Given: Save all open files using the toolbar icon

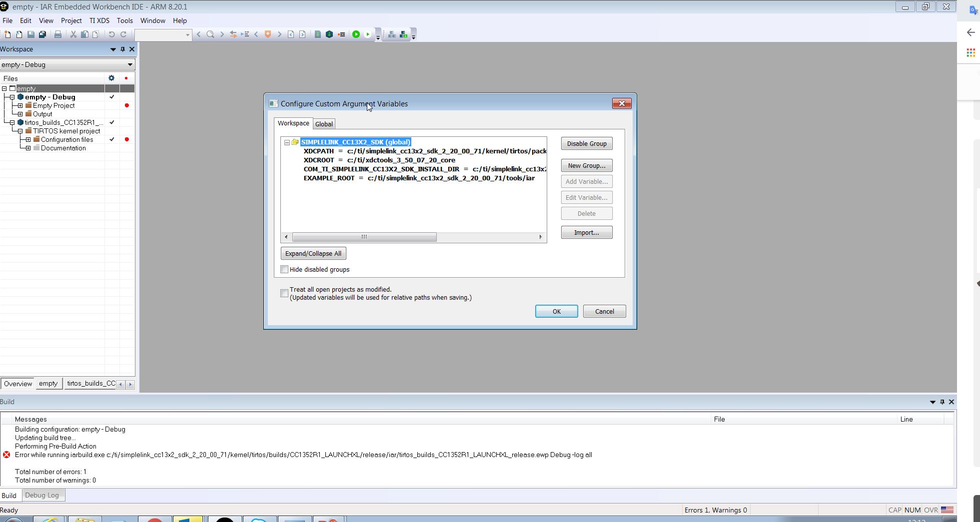Looking at the screenshot, I should [42, 34].
